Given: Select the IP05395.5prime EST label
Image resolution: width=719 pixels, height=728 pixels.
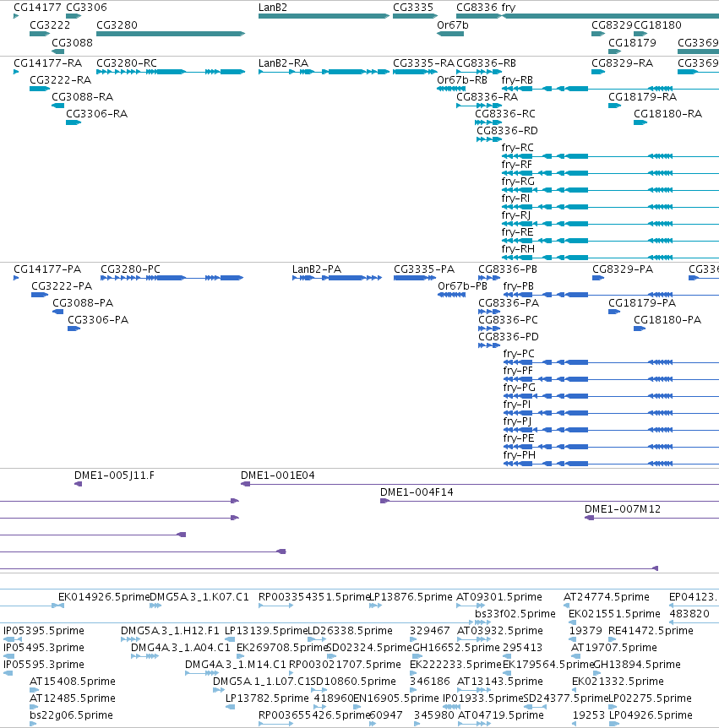Looking at the screenshot, I should (x=44, y=631).
